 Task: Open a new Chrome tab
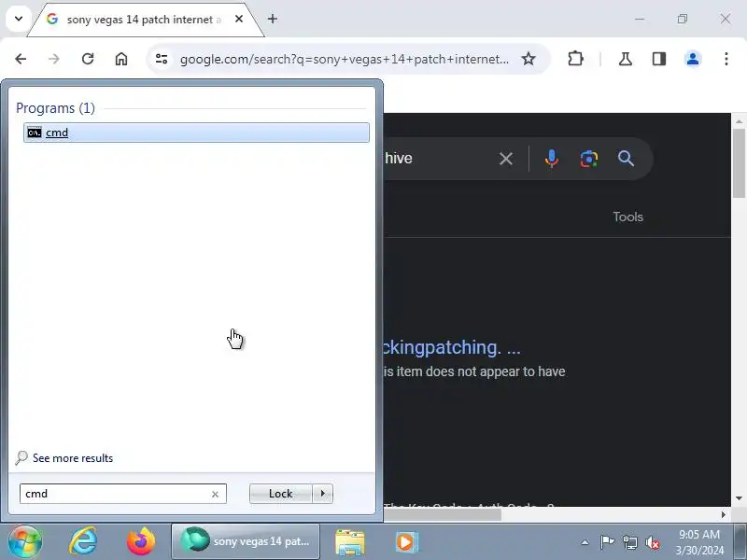tap(273, 19)
